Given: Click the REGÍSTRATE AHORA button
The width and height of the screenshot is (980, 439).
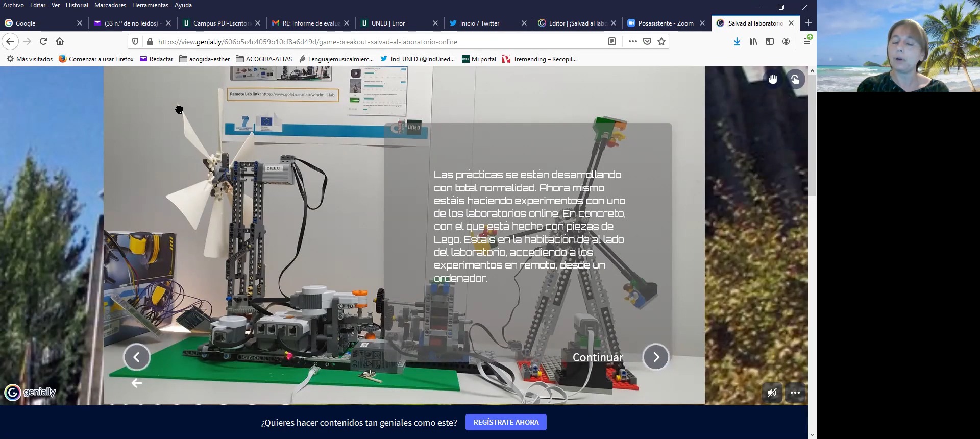Looking at the screenshot, I should click(506, 422).
